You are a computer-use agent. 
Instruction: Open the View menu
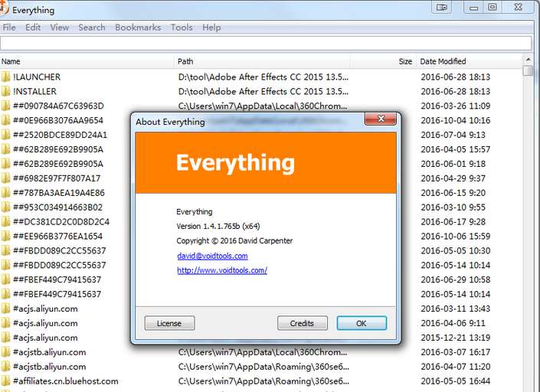pyautogui.click(x=60, y=28)
